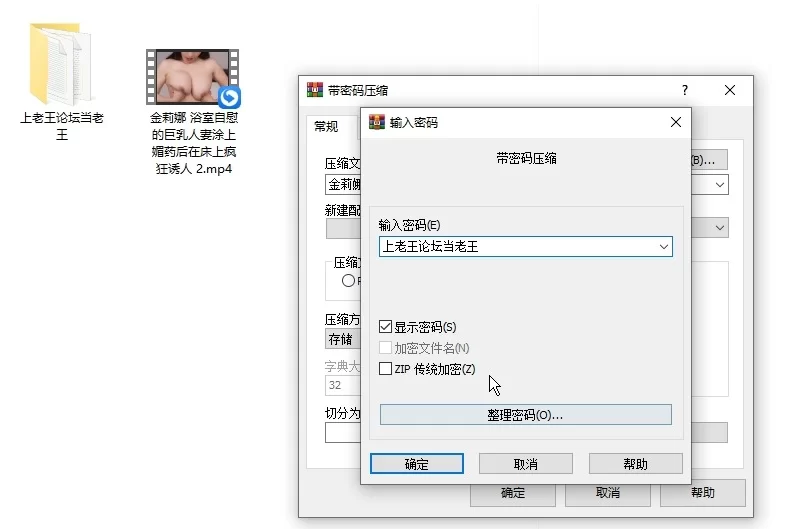Open 帮助 in the 输入密码 dialog
Image resolution: width=785 pixels, height=529 pixels.
point(635,464)
